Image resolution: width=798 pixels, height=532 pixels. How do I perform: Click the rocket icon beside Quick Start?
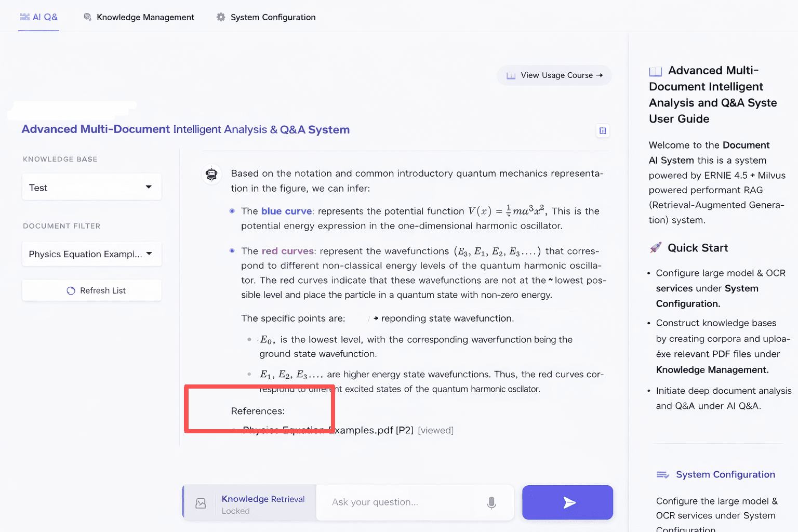tap(656, 248)
